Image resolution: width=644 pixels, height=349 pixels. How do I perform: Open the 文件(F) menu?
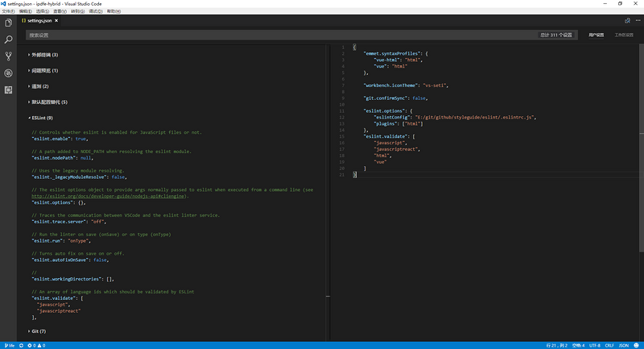(8, 11)
